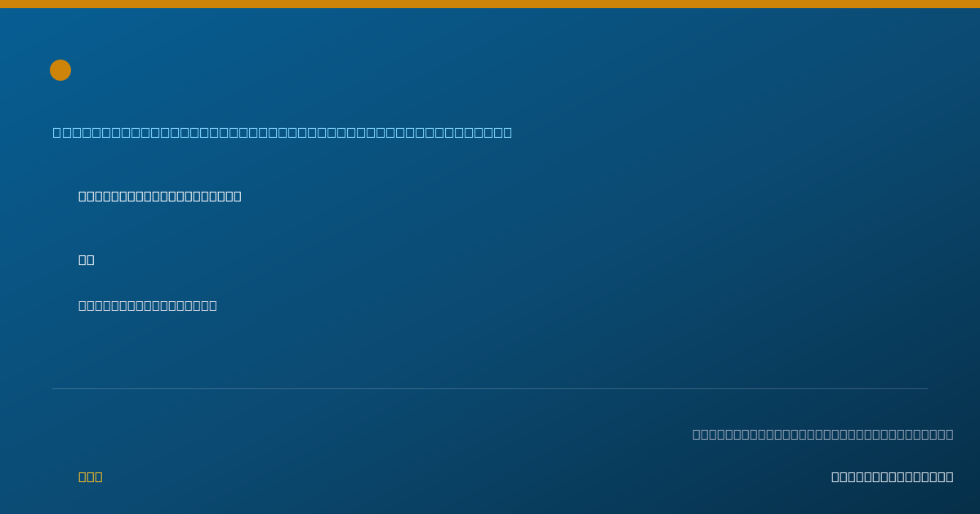This screenshot has height=514, width=980.
Task: Click the short two-character white label
Action: [87, 259]
